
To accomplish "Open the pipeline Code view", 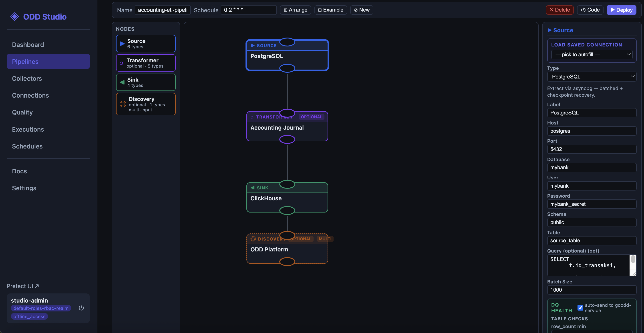I will [590, 10].
